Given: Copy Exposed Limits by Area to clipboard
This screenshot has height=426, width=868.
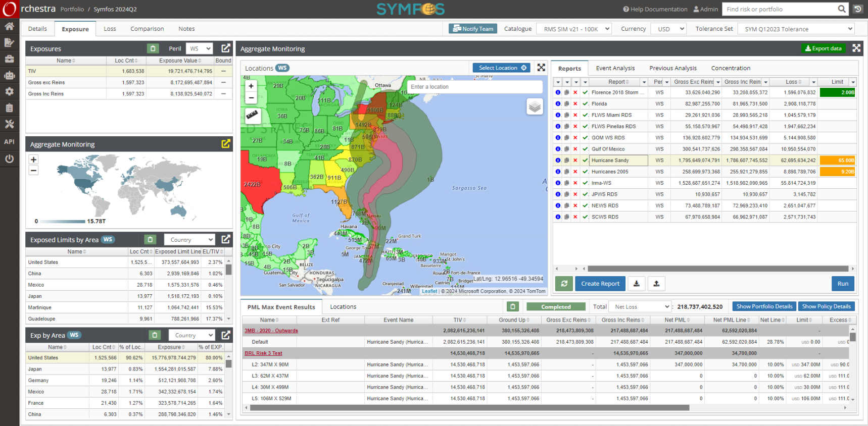Looking at the screenshot, I should pyautogui.click(x=150, y=239).
